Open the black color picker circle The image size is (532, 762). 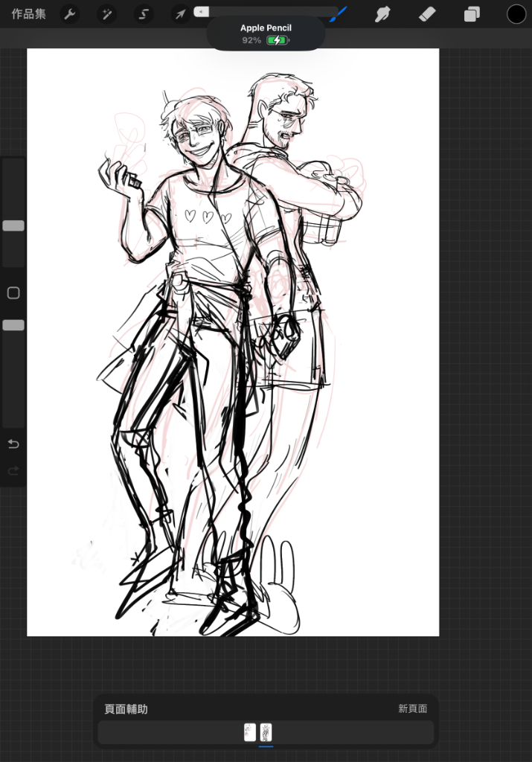pyautogui.click(x=516, y=14)
